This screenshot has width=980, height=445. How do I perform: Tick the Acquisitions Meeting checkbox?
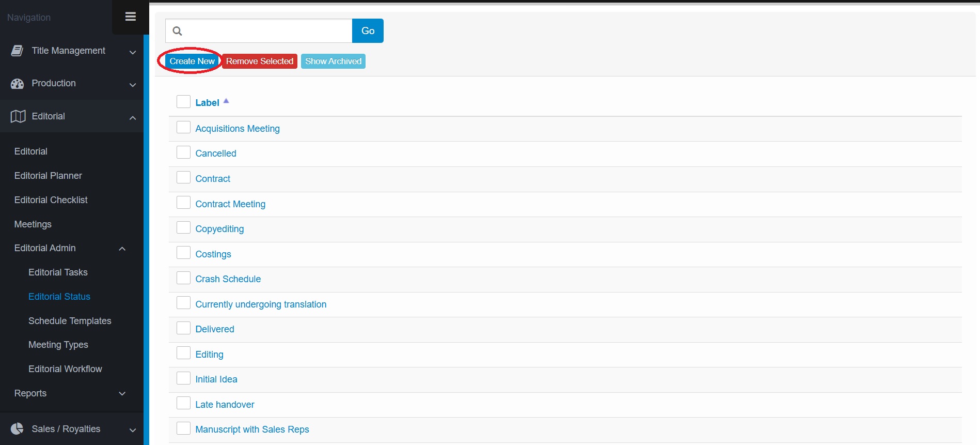tap(183, 128)
